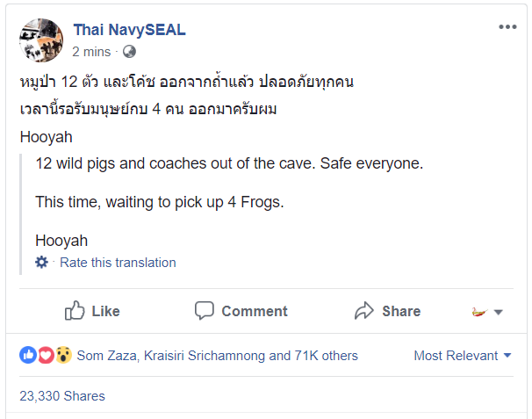Click the speech bubble Comment icon
532x419 pixels.
click(205, 310)
